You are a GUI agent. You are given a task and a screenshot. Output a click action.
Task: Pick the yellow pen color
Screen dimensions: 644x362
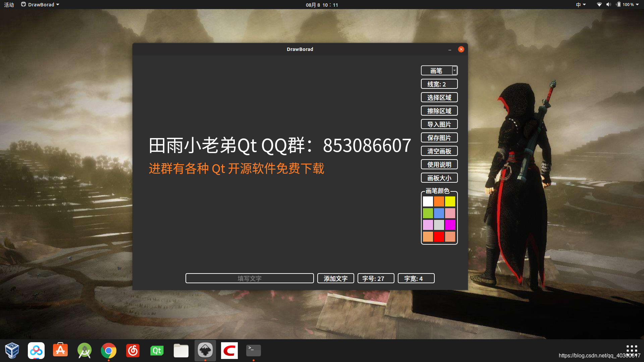click(450, 201)
